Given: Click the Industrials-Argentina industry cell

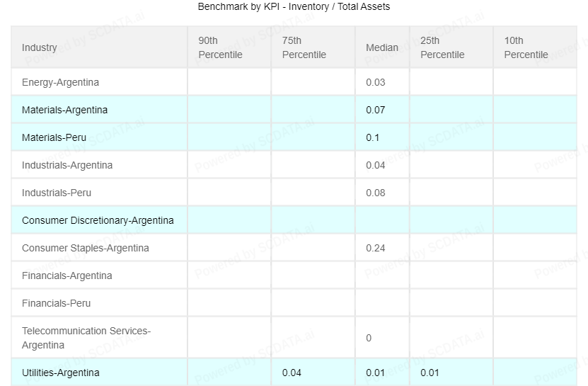Looking at the screenshot, I should [67, 165].
